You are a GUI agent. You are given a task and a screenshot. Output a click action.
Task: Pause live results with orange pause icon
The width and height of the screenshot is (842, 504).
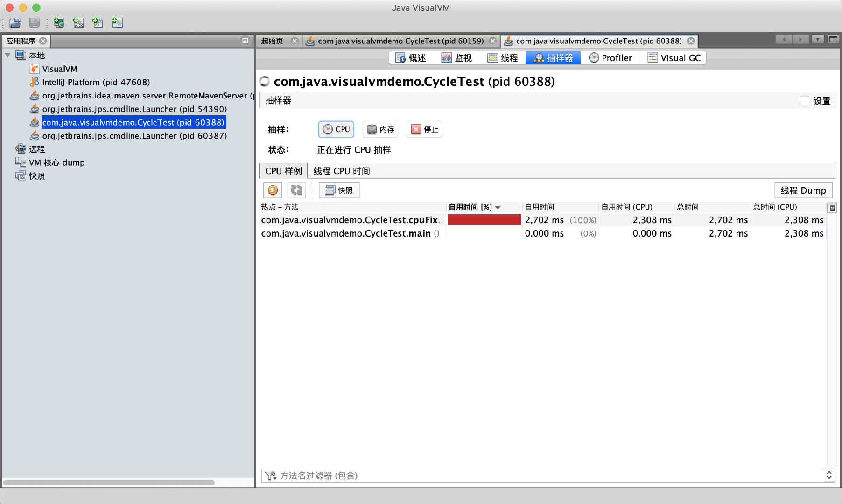pos(273,190)
